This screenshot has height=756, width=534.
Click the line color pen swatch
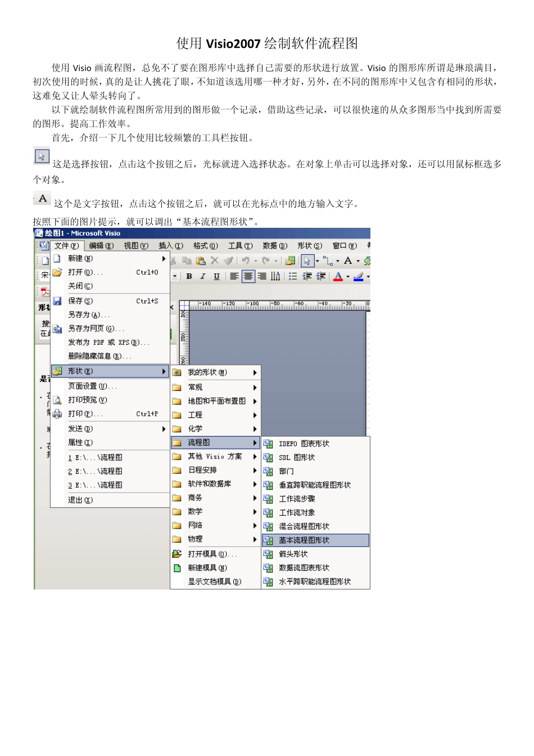(359, 276)
